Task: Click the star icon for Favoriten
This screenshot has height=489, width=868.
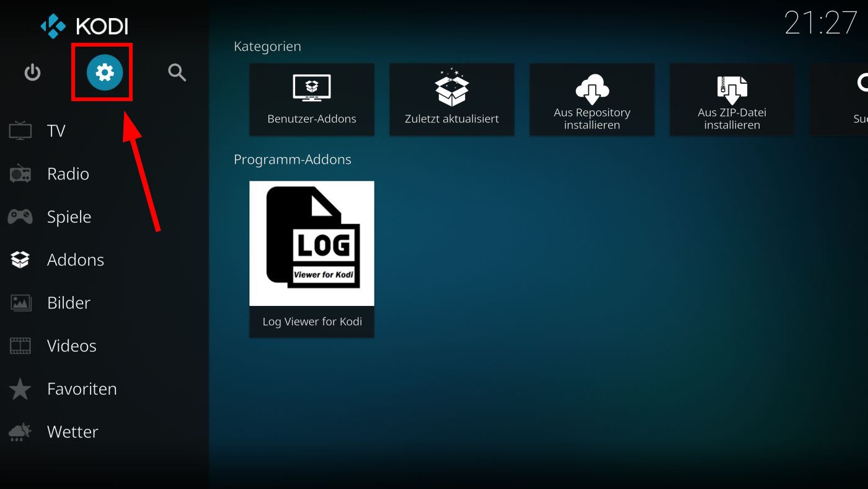Action: coord(20,389)
